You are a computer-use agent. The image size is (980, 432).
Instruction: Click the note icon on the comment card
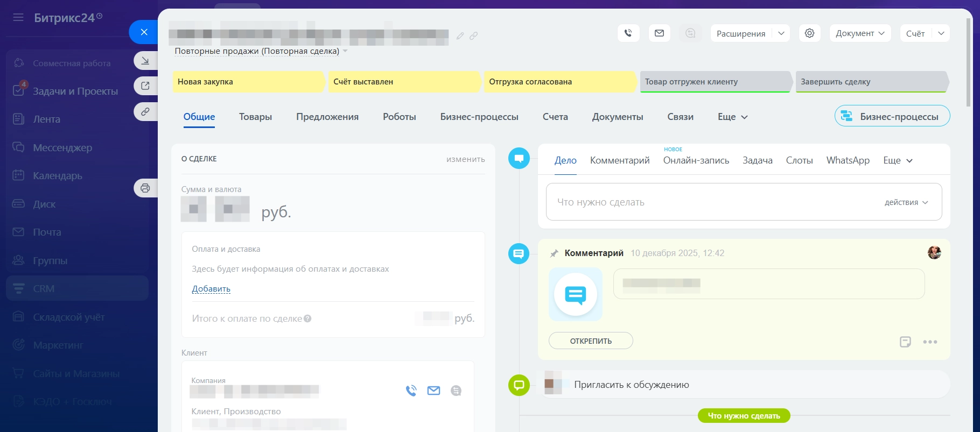pyautogui.click(x=905, y=342)
